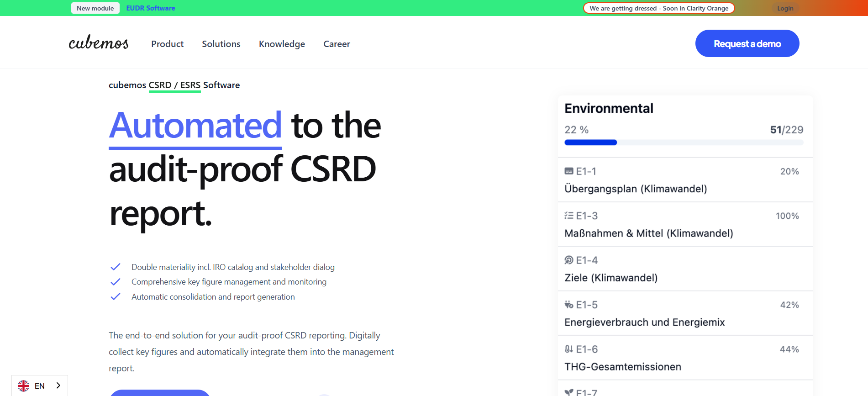Screen dimensions: 868x396
Task: Expand the EN language selector chevron
Action: 58,385
